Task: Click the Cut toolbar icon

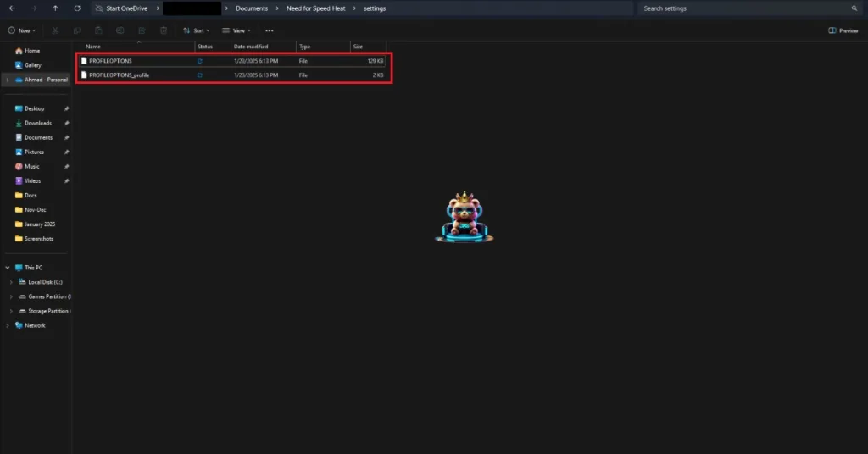Action: (x=55, y=30)
